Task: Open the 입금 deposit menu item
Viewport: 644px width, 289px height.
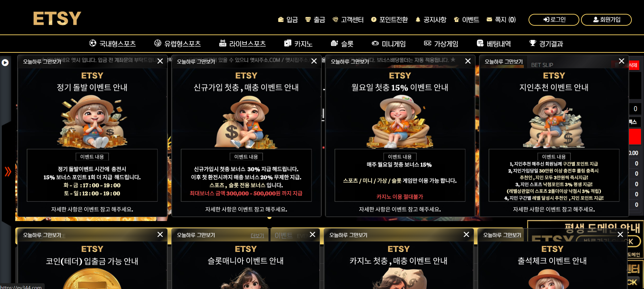Action: [288, 20]
